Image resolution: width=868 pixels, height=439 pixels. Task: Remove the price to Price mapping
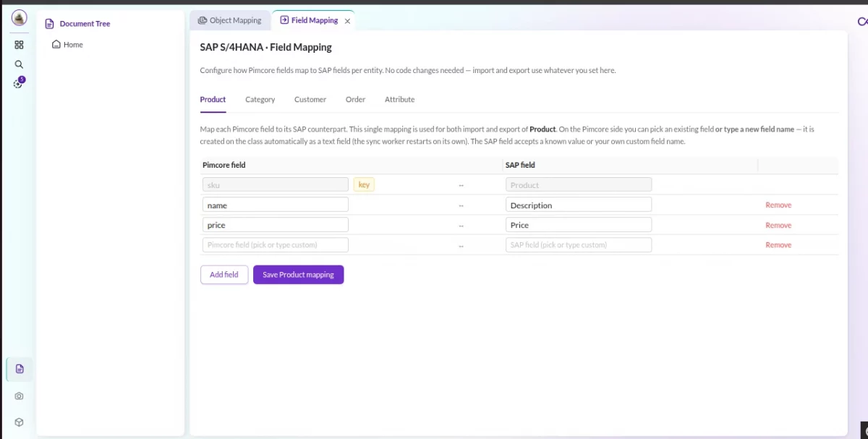click(778, 226)
